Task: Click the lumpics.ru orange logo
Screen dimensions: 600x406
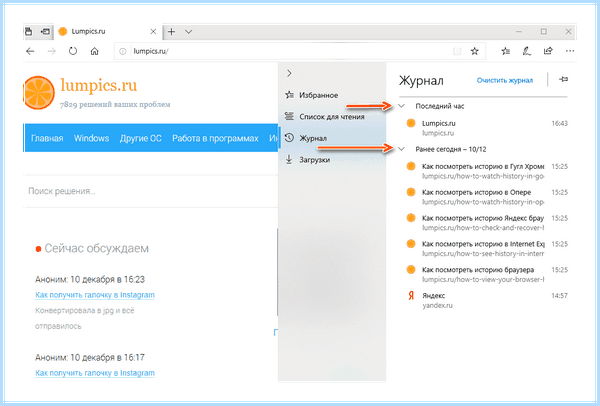Action: tap(38, 93)
